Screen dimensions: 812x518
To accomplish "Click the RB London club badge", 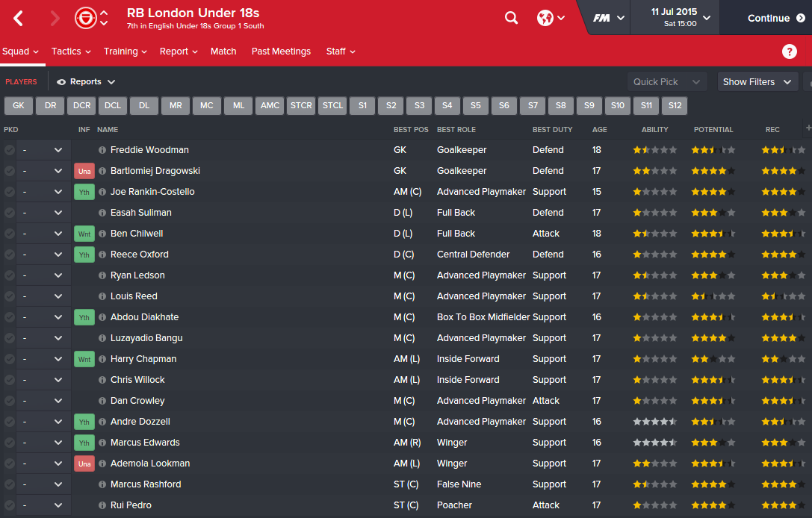I will coord(85,18).
